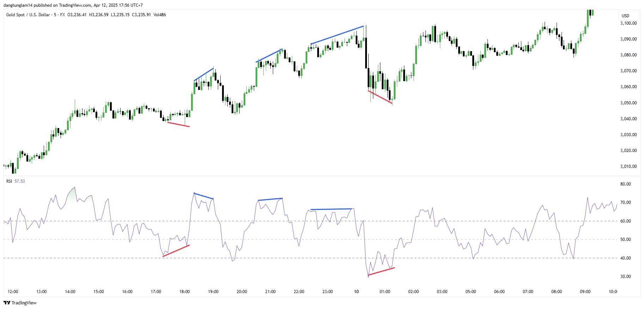This screenshot has width=644, height=309.
Task: Click the 23:00 time axis label
Action: 327,292
